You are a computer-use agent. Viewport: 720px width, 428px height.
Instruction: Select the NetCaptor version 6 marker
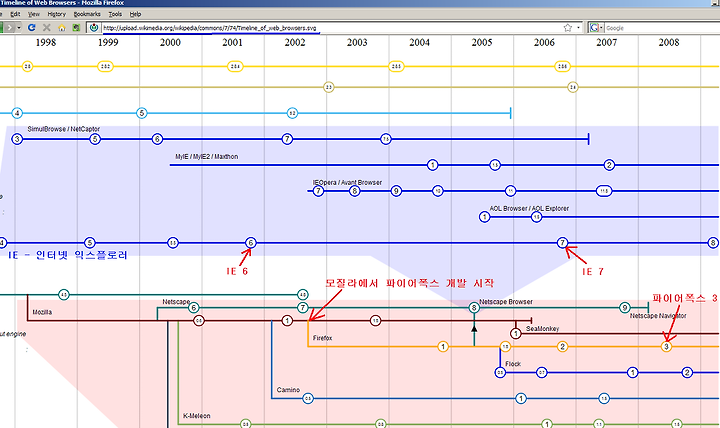pyautogui.click(x=157, y=139)
